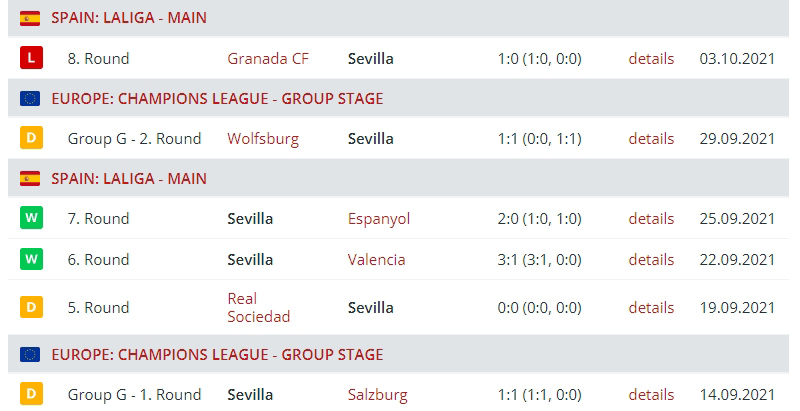Click the green W win badge for Espanyol match
The image size is (800, 411).
31,218
